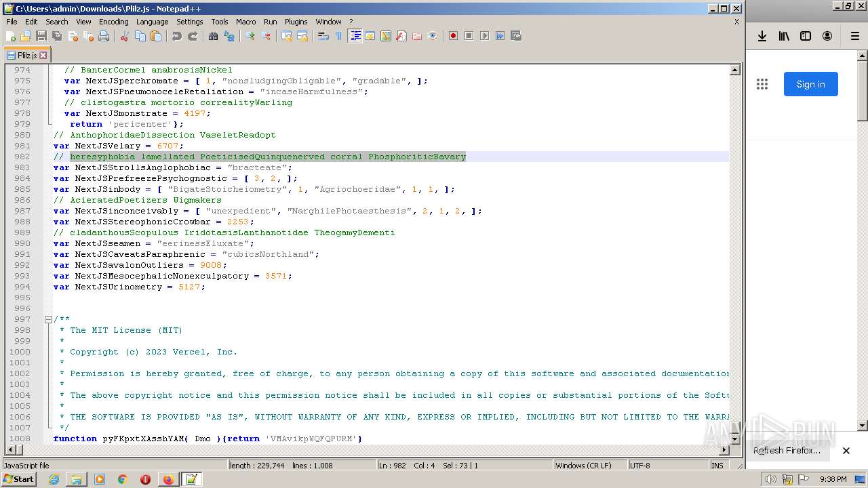Click the UTF-8 encoding status bar field

coord(667,466)
